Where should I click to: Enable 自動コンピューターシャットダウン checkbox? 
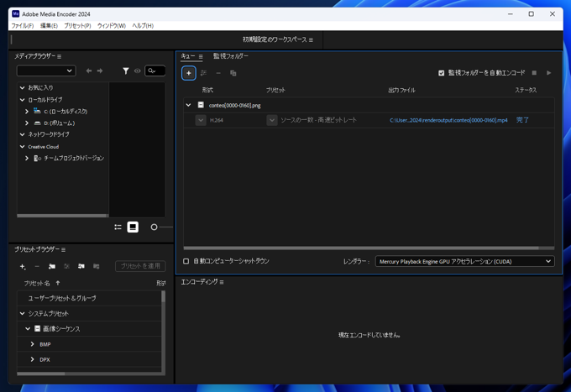186,261
